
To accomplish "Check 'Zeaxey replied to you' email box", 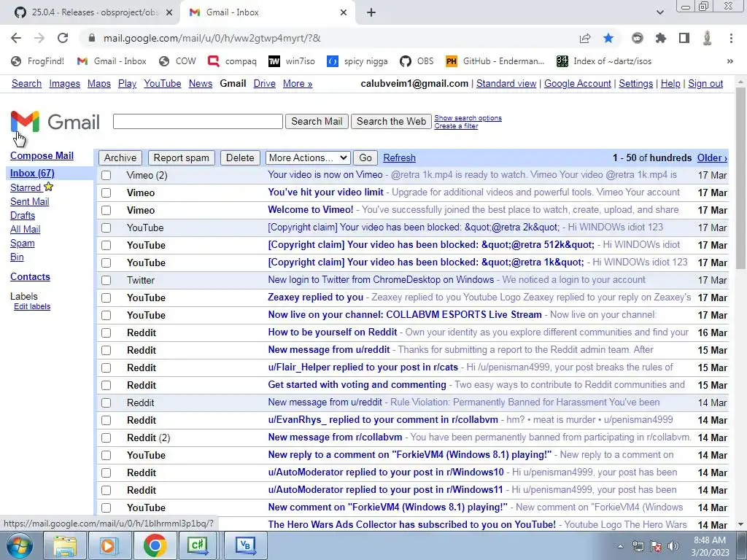I will (107, 297).
